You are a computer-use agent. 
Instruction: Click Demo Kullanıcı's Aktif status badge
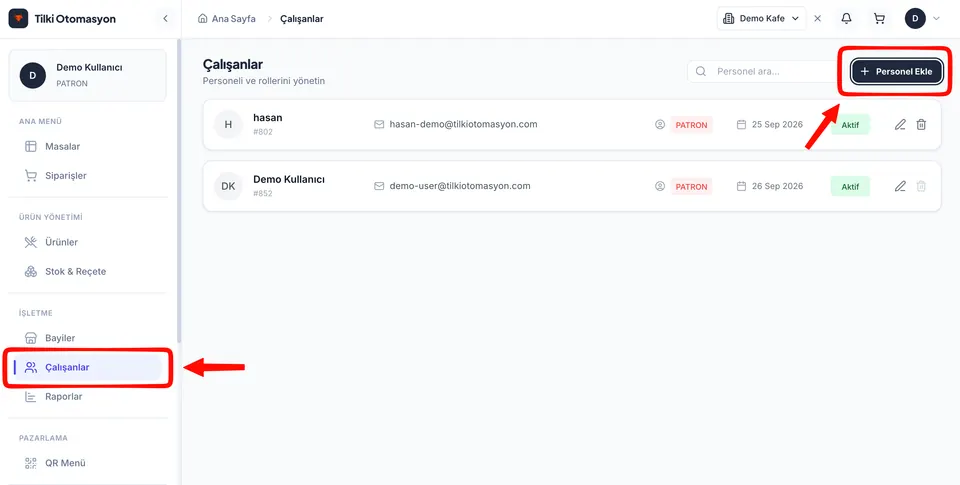(850, 186)
